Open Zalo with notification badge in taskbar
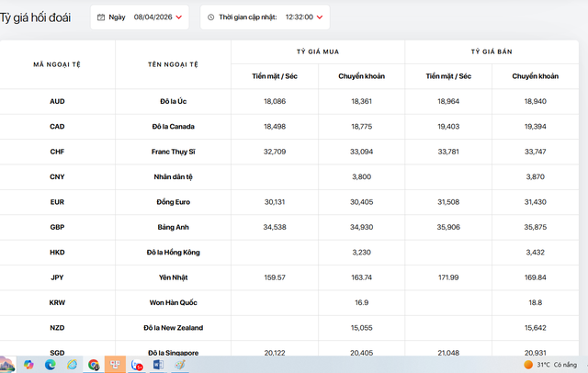Image resolution: width=588 pixels, height=373 pixels. pyautogui.click(x=137, y=365)
